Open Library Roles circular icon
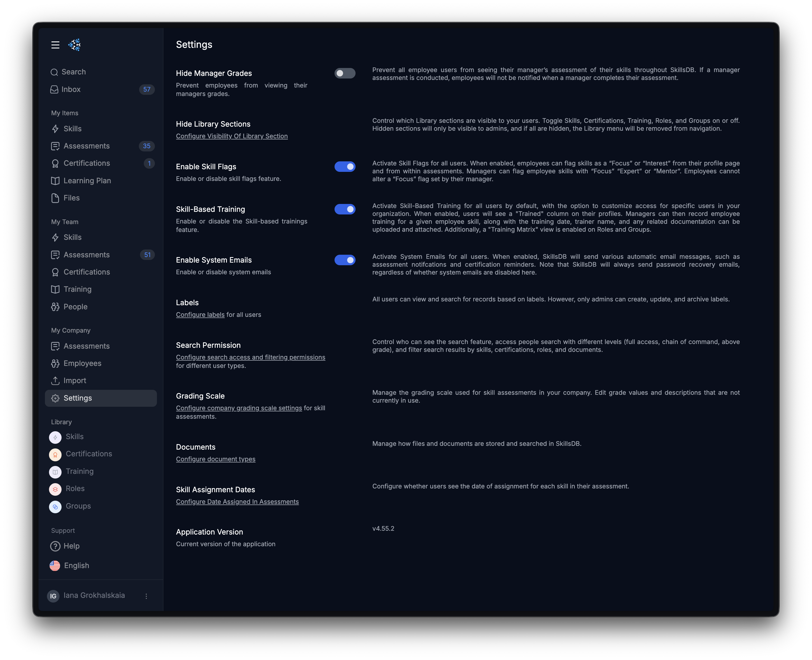812x660 pixels. 55,489
